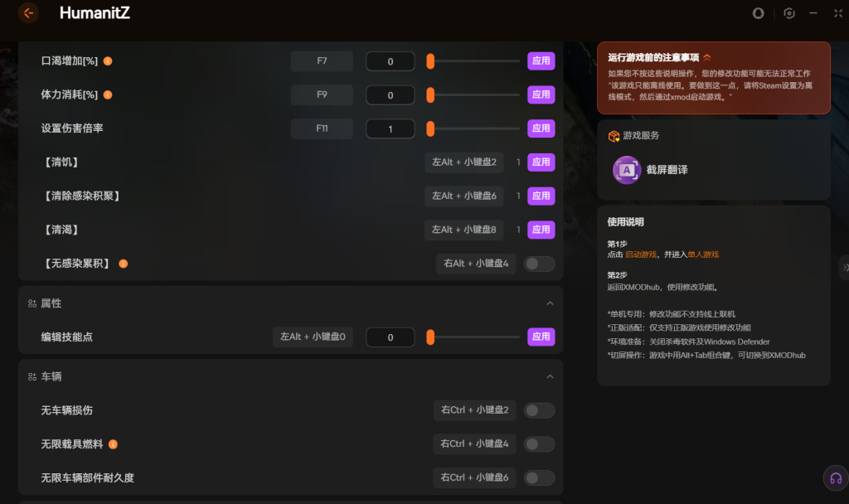Enable the 无感染累积 toggle
Screen dimensions: 849x504
click(x=539, y=264)
